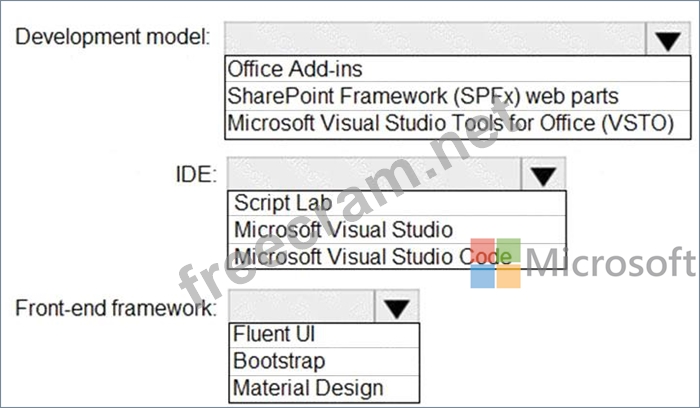Image resolution: width=700 pixels, height=408 pixels.
Task: Click the Front-end framework selection field
Action: [302, 307]
